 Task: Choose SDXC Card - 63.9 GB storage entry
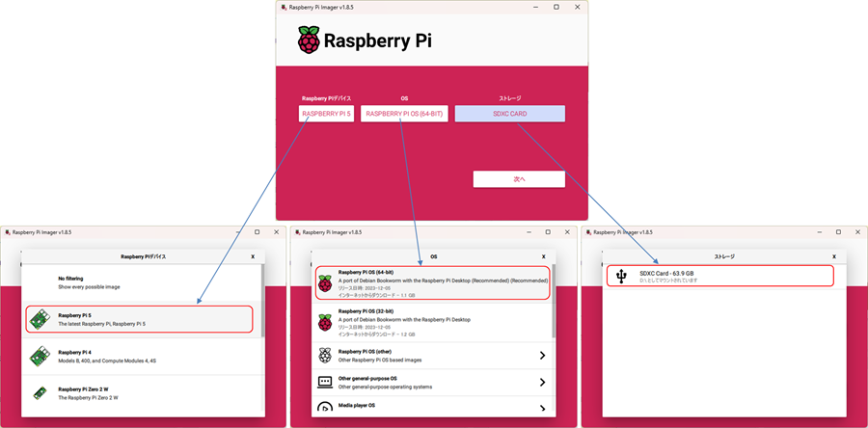(719, 277)
